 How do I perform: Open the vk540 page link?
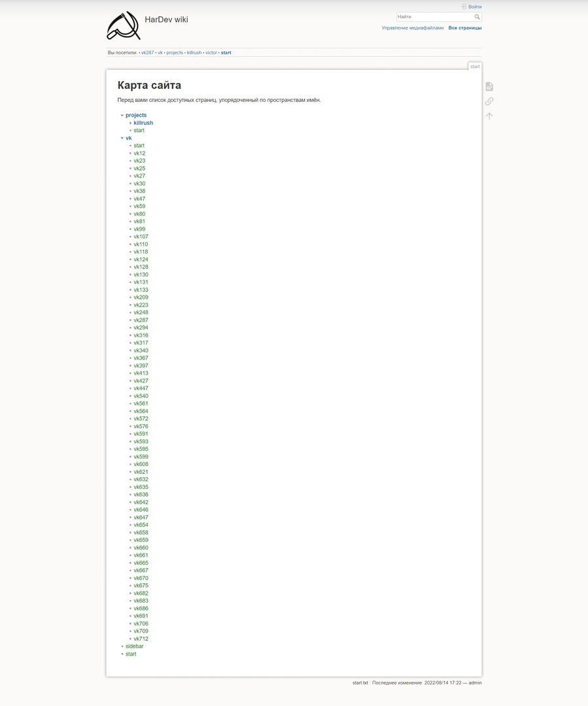point(141,396)
